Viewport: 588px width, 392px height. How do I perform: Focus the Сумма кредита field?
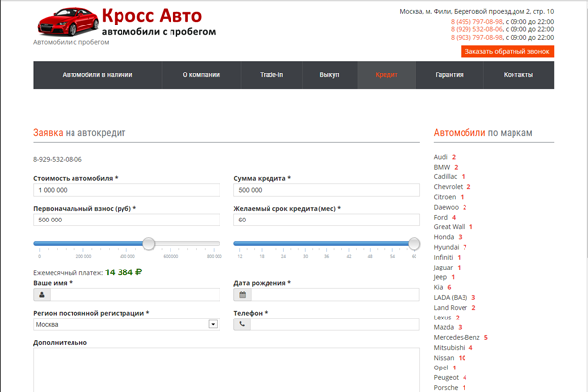[326, 191]
